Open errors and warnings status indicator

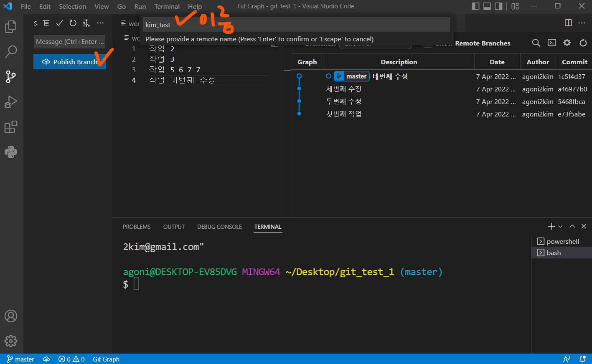tap(71, 359)
